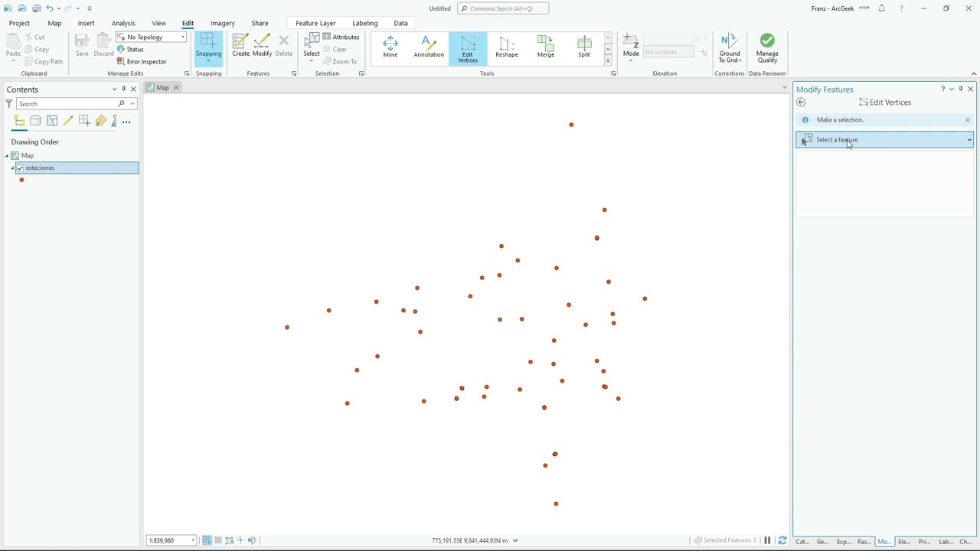Click the Select features button
Viewport: 980px width, 551px height.
(x=312, y=46)
